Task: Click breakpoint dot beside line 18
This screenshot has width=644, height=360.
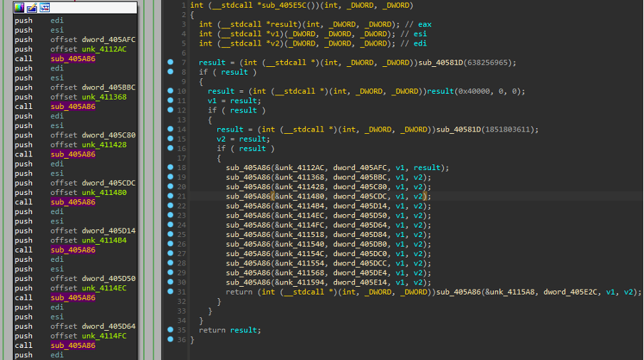Action: click(170, 168)
